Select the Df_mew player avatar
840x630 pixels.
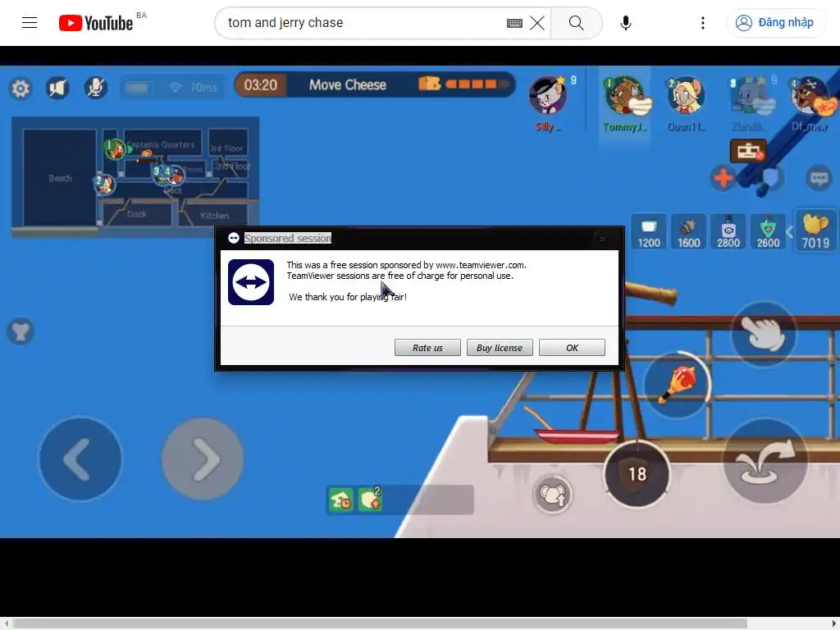(x=810, y=97)
